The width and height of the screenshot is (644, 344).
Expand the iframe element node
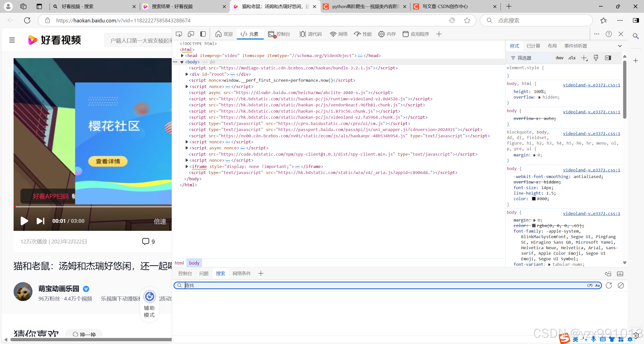[187, 166]
